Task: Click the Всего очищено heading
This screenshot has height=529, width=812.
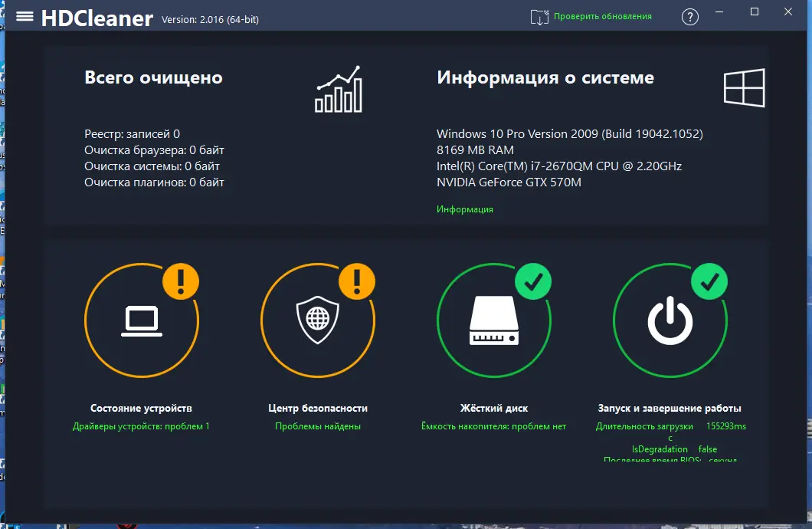Action: (153, 77)
